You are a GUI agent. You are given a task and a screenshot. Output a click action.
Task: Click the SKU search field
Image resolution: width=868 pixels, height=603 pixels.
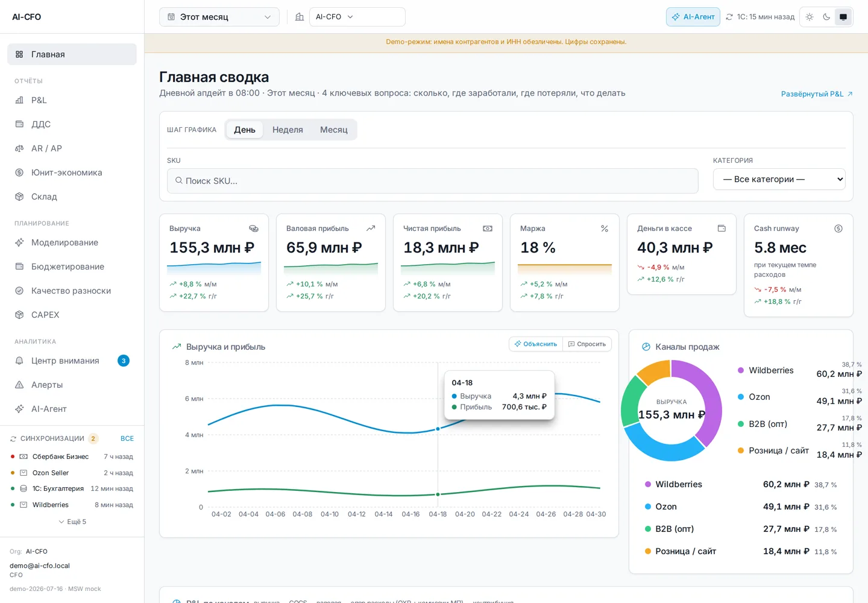[433, 181]
